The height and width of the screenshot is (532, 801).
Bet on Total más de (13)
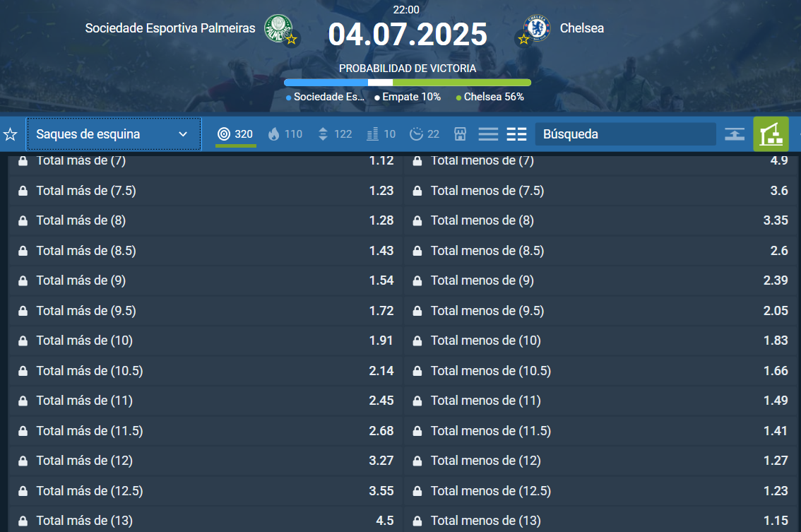[206, 521]
